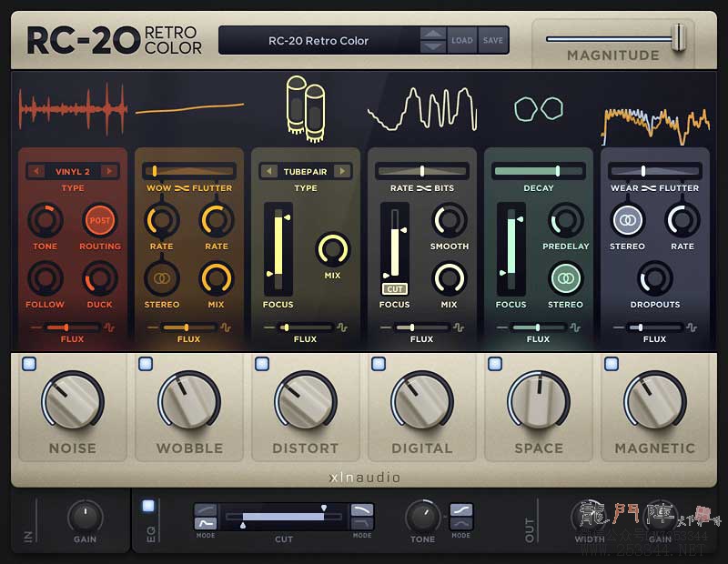Disable the MAGNETIC module power button
Image resolution: width=728 pixels, height=564 pixels.
point(612,364)
